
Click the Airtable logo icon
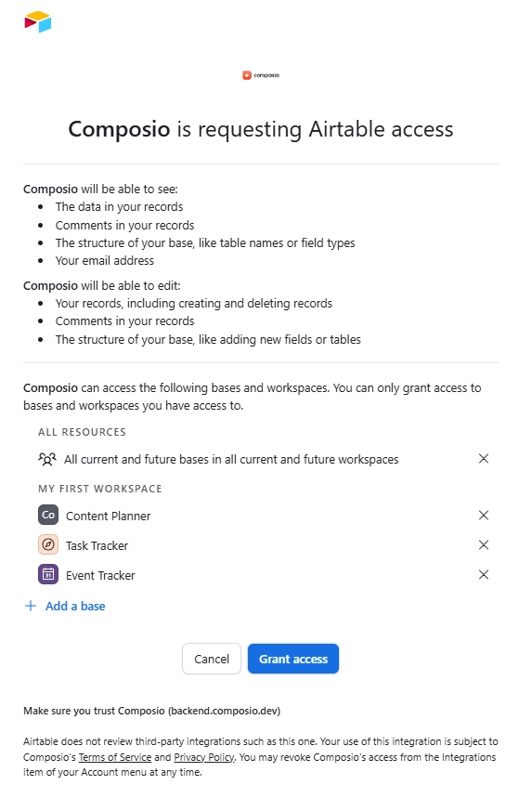[38, 22]
